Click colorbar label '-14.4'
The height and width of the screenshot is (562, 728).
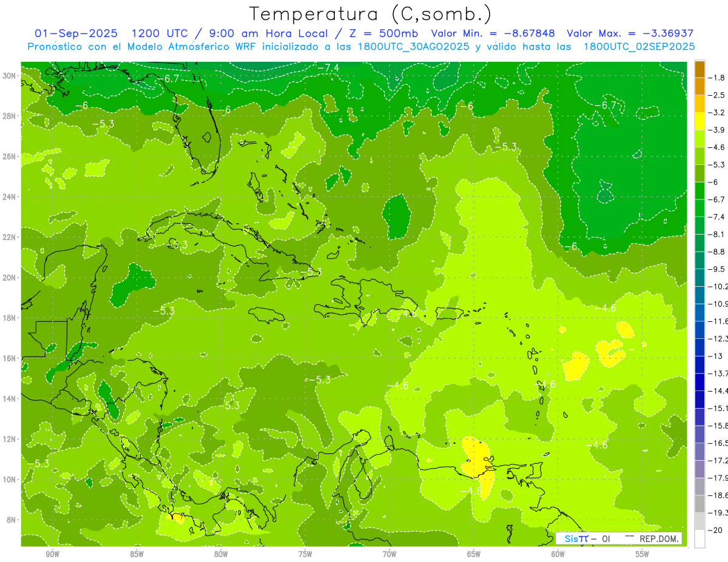[718, 390]
